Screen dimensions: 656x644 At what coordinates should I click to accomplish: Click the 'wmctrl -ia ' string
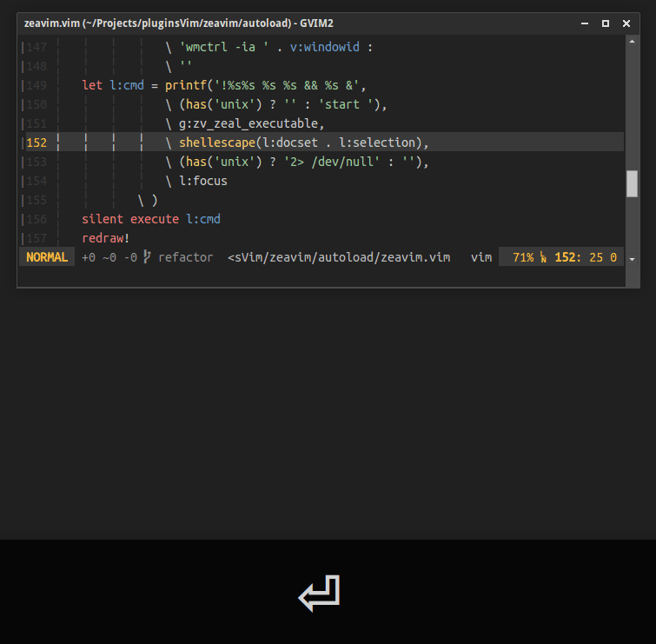pos(224,47)
